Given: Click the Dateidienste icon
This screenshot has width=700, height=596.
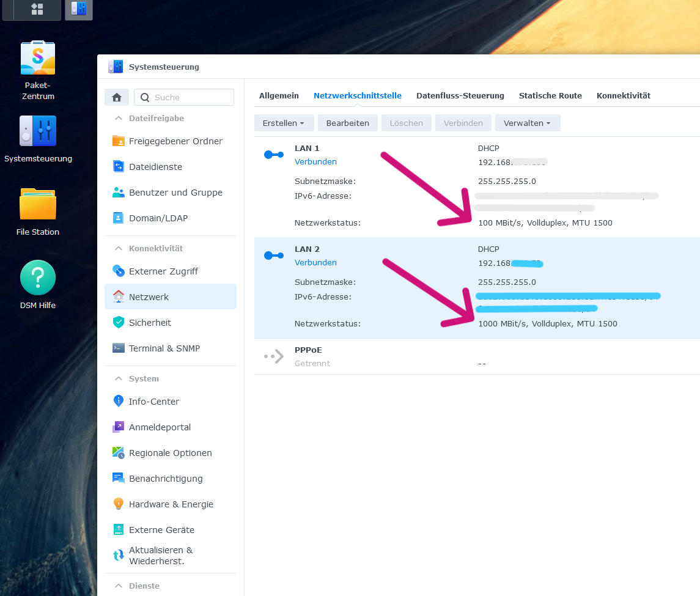Looking at the screenshot, I should point(119,166).
